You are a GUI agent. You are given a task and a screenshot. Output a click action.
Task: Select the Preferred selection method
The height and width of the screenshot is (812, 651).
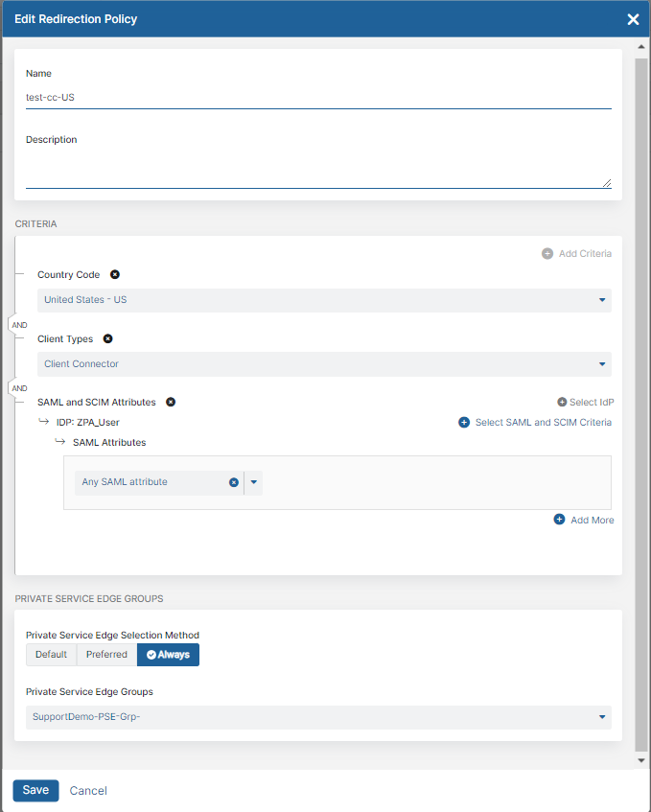click(x=105, y=654)
